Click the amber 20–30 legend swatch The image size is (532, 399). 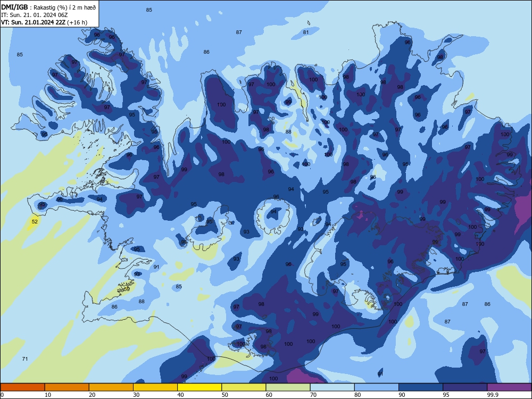coord(111,387)
